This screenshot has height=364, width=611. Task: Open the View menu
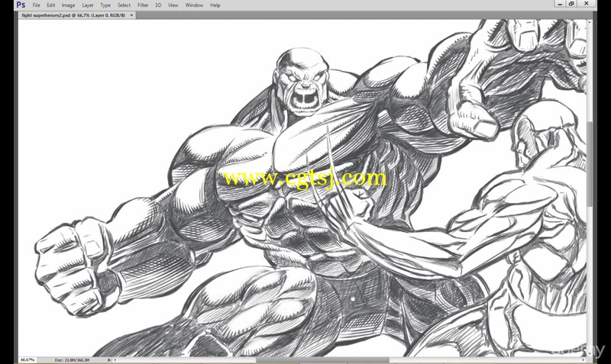click(x=173, y=5)
